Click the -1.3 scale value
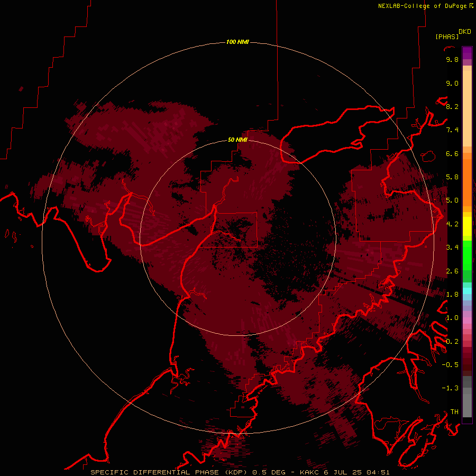Screen dimensions: 476x476 tap(450, 388)
